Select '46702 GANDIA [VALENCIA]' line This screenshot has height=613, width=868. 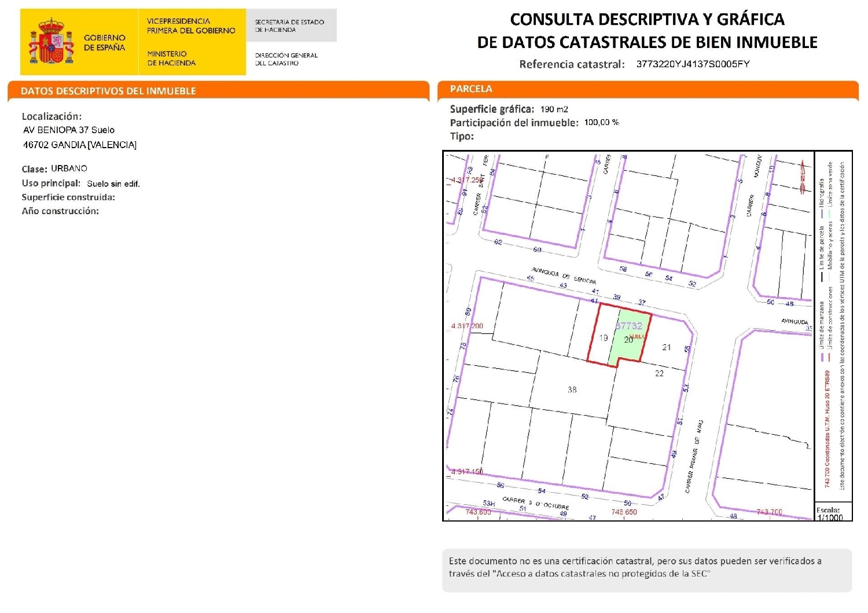pyautogui.click(x=80, y=145)
